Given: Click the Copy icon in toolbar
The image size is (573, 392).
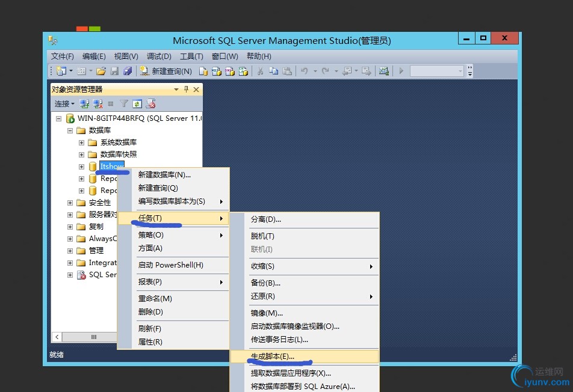Looking at the screenshot, I should coord(274,71).
